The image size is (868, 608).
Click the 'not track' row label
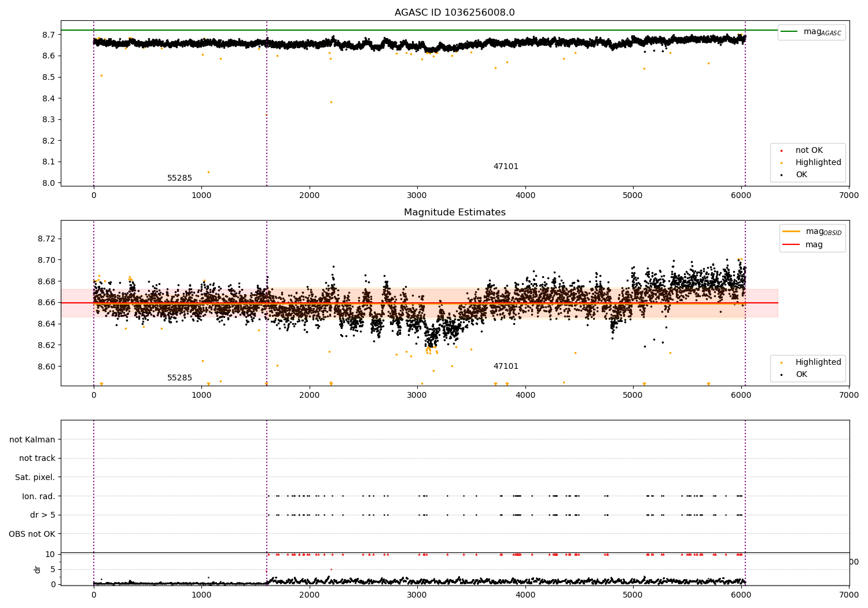click(37, 459)
